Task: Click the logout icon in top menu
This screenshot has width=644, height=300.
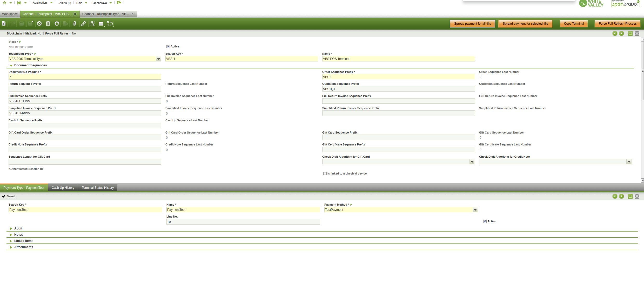Action: click(119, 3)
